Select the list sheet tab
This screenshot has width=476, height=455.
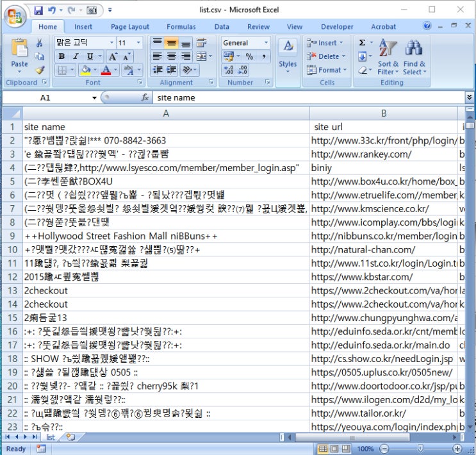pyautogui.click(x=51, y=437)
